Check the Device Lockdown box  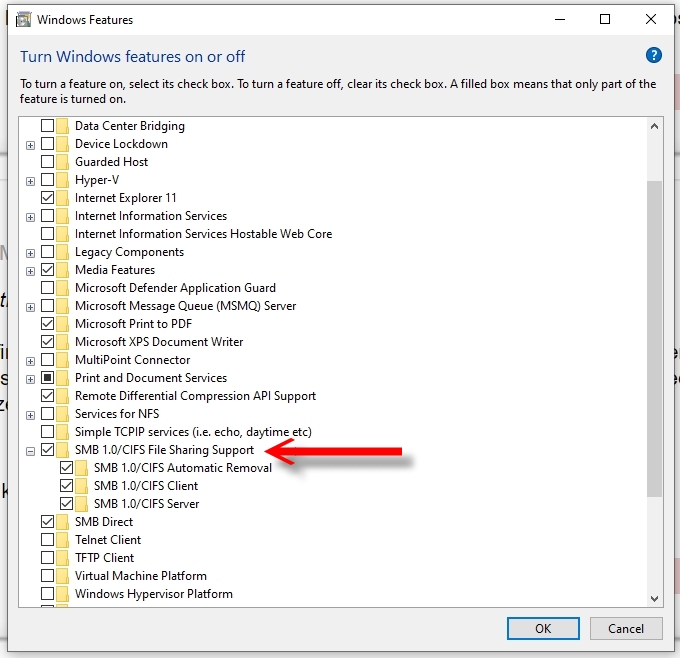(x=47, y=144)
